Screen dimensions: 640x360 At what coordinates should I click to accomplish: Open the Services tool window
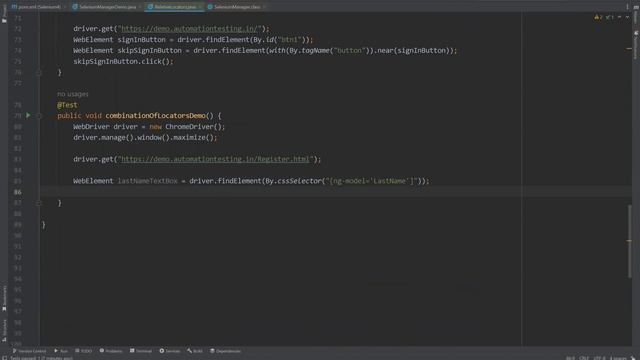170,351
